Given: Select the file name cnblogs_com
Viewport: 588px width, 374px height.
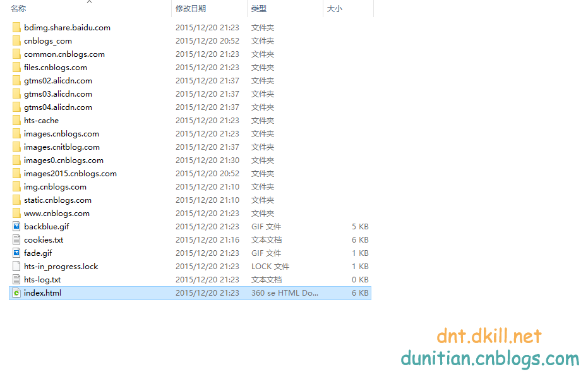Looking at the screenshot, I should 48,40.
